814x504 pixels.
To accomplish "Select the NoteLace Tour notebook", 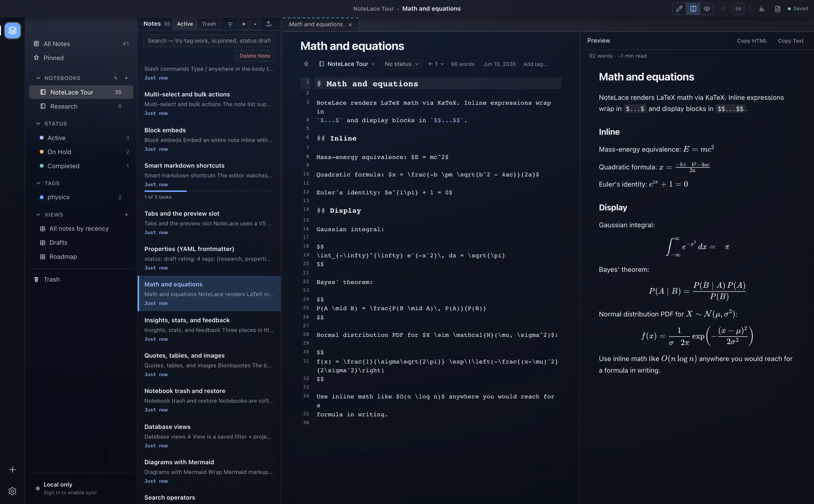I will (x=81, y=92).
